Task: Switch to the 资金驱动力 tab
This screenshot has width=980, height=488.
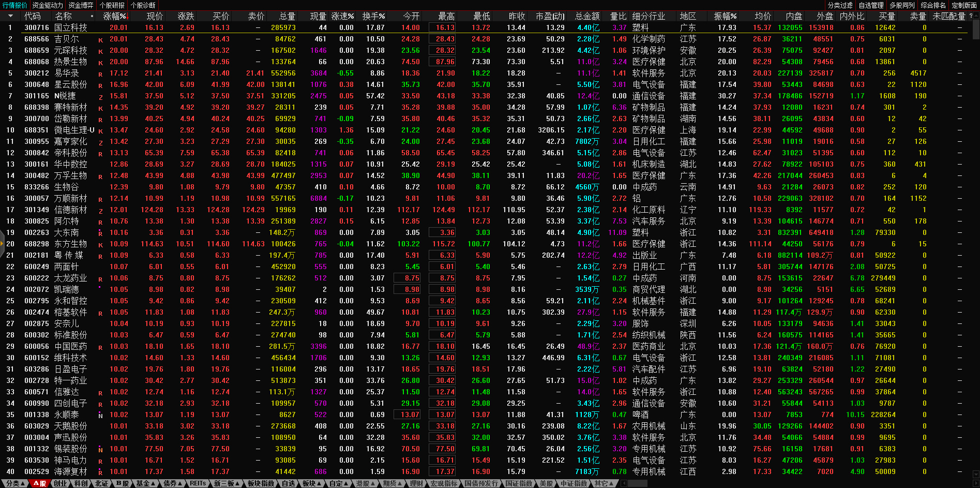Action: pyautogui.click(x=48, y=5)
